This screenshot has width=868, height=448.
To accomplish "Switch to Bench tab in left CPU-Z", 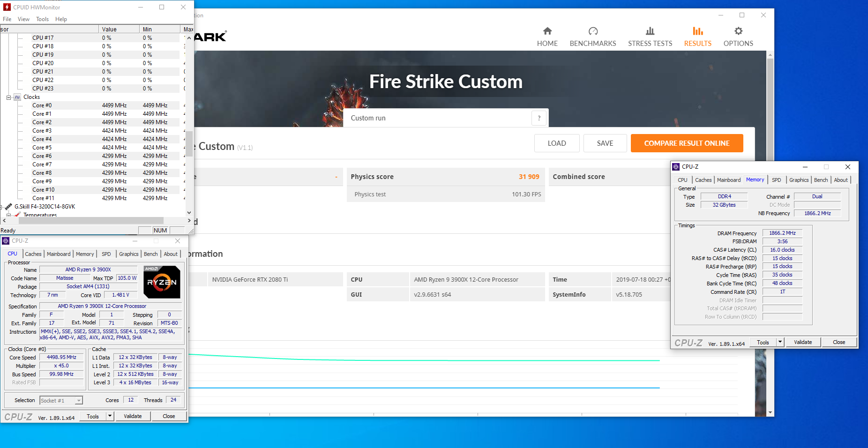I will [x=150, y=254].
